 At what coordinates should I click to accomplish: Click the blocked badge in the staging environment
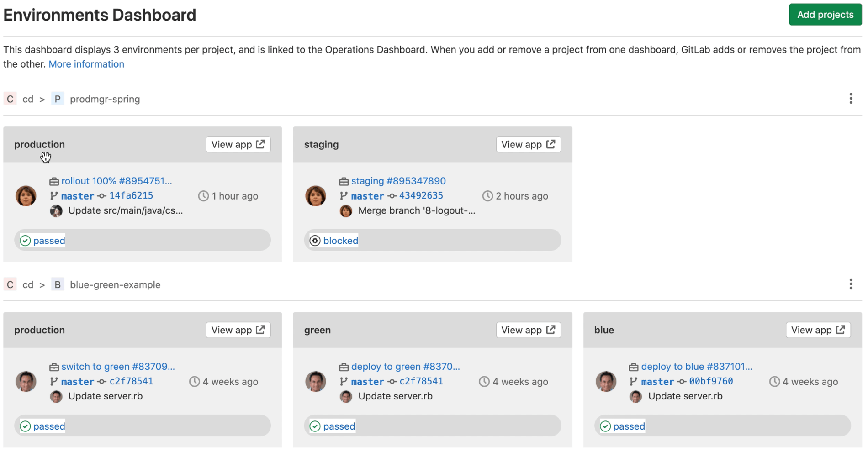pyautogui.click(x=333, y=240)
